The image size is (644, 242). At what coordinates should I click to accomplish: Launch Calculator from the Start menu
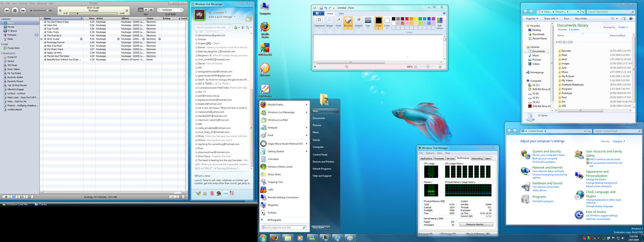(273, 159)
